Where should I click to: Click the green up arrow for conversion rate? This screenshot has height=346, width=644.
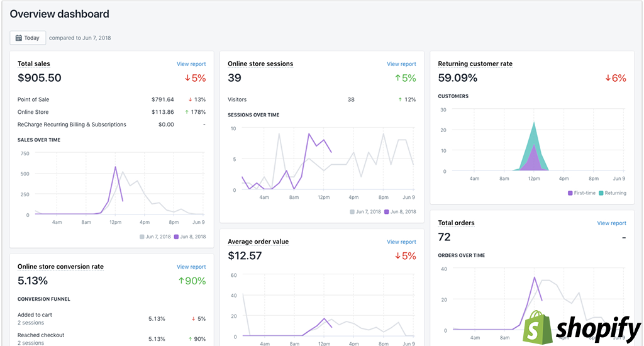pyautogui.click(x=180, y=281)
